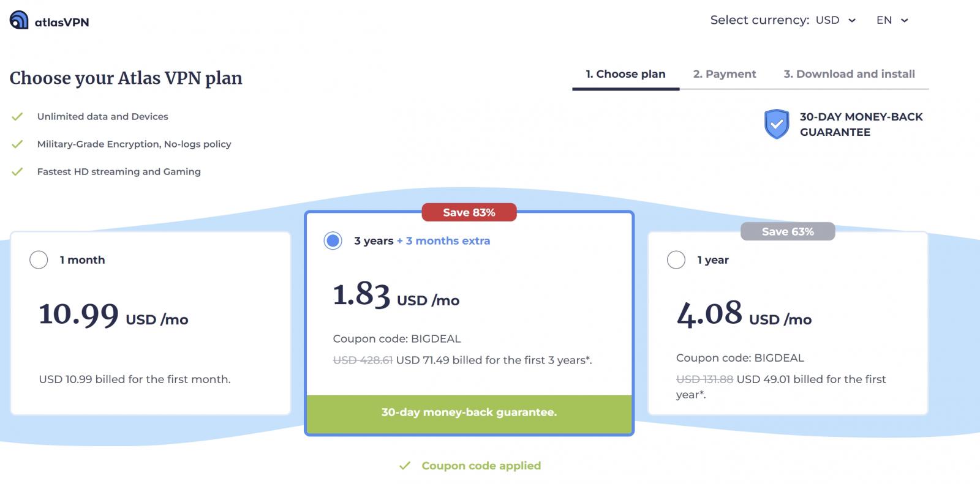980x484 pixels.
Task: Click the checkmark beside Military-Grade Encryption
Action: click(17, 143)
